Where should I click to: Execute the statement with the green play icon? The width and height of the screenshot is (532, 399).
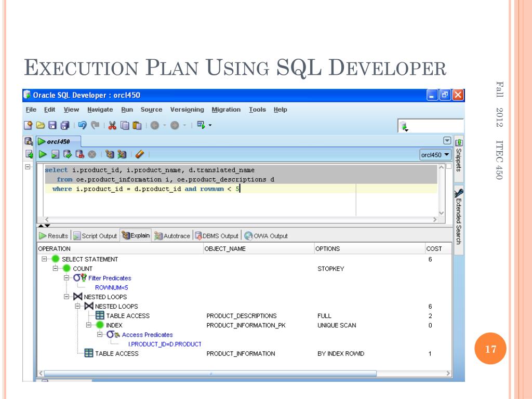coord(43,154)
